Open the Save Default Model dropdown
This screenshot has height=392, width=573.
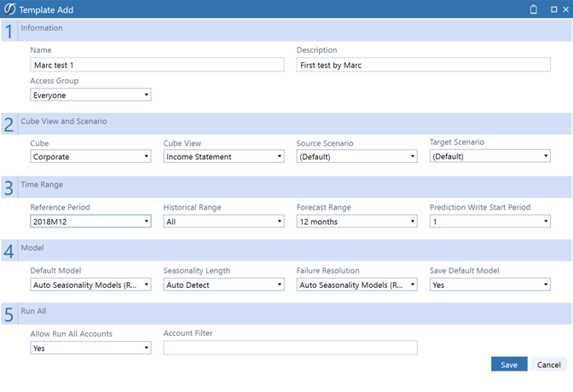tap(490, 285)
